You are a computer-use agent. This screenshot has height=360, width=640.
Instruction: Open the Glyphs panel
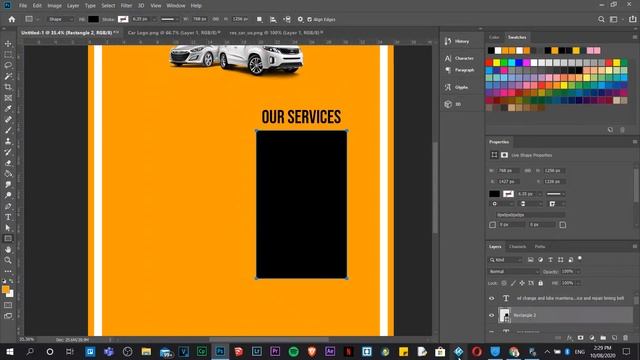[x=456, y=87]
